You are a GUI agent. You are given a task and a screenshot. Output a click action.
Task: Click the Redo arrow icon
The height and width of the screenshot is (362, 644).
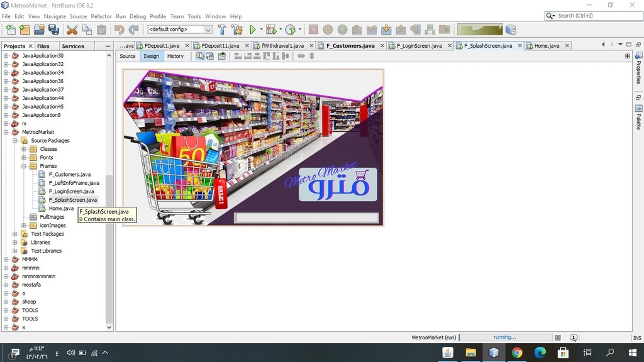tap(134, 30)
